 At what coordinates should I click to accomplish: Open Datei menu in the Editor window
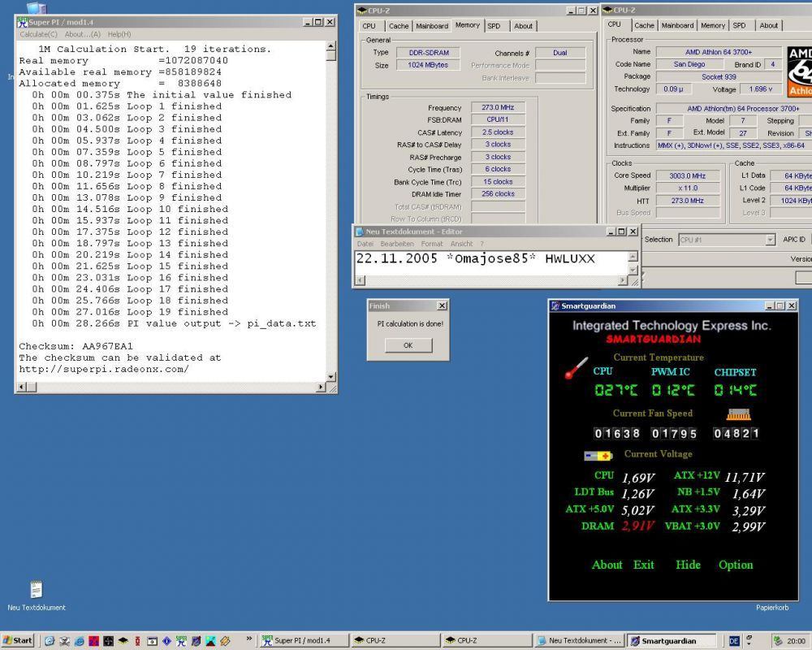point(365,244)
